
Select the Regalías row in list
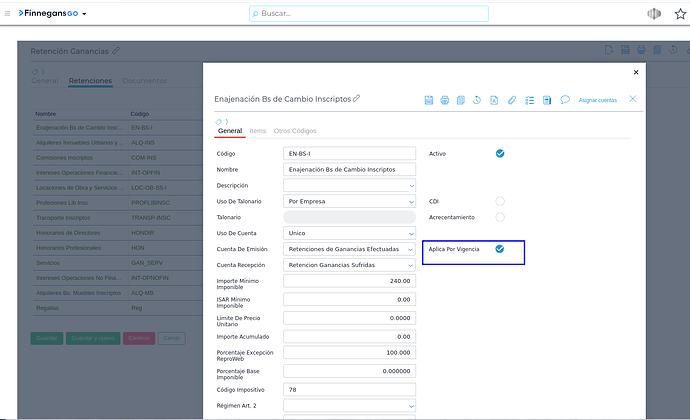coord(118,308)
